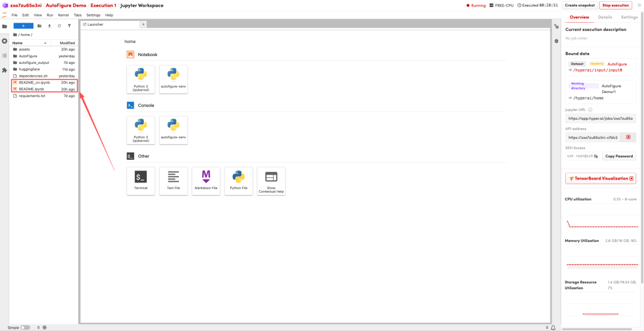Refresh the file browser list
The height and width of the screenshot is (331, 644).
pyautogui.click(x=59, y=26)
